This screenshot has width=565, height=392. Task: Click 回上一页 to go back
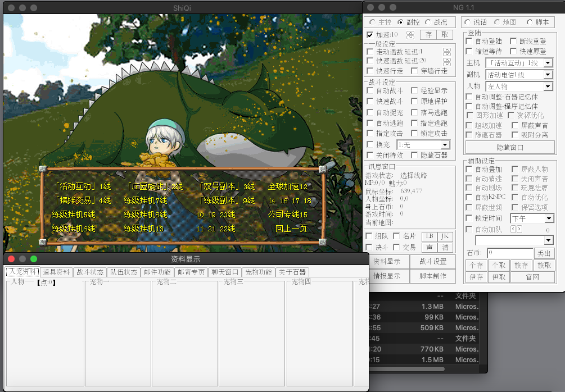(x=291, y=229)
